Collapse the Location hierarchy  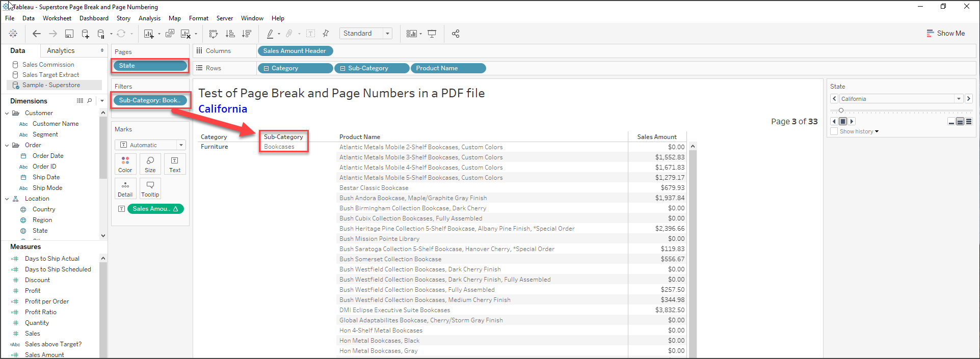click(x=7, y=199)
